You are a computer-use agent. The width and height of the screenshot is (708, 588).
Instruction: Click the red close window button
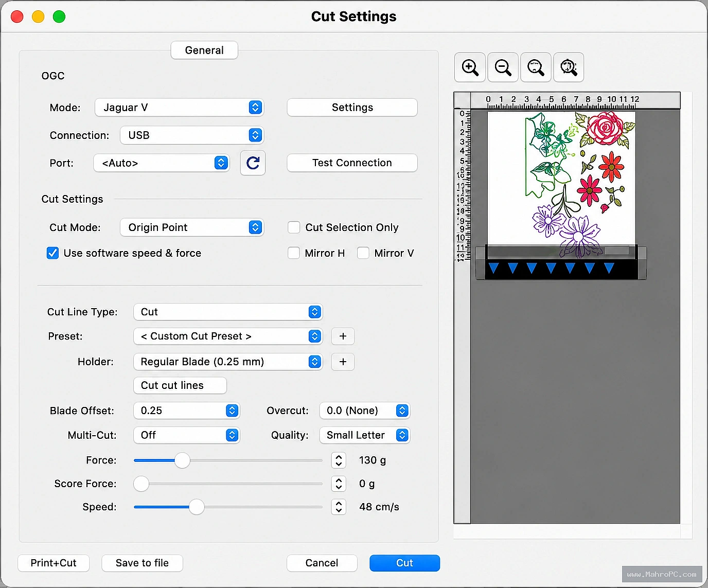click(17, 16)
